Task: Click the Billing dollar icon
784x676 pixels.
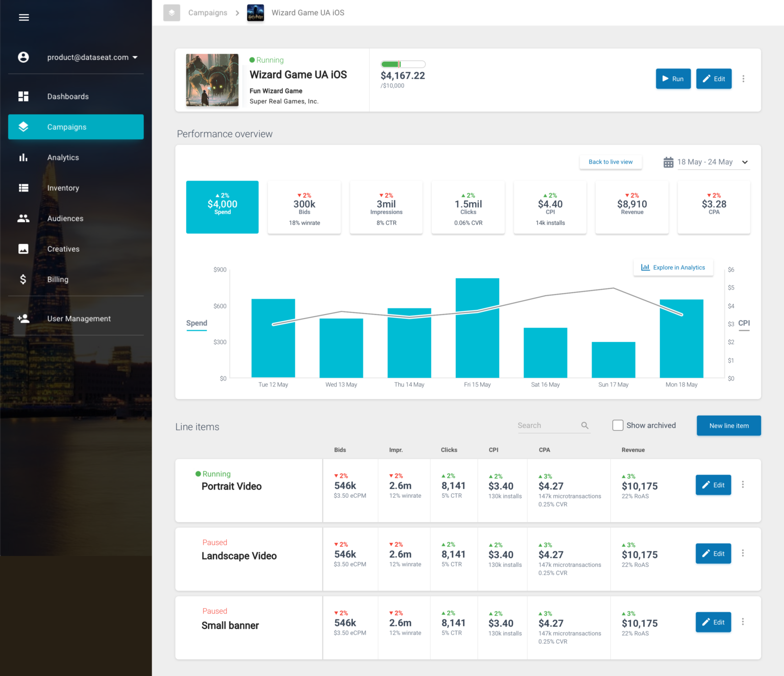Action: (22, 279)
